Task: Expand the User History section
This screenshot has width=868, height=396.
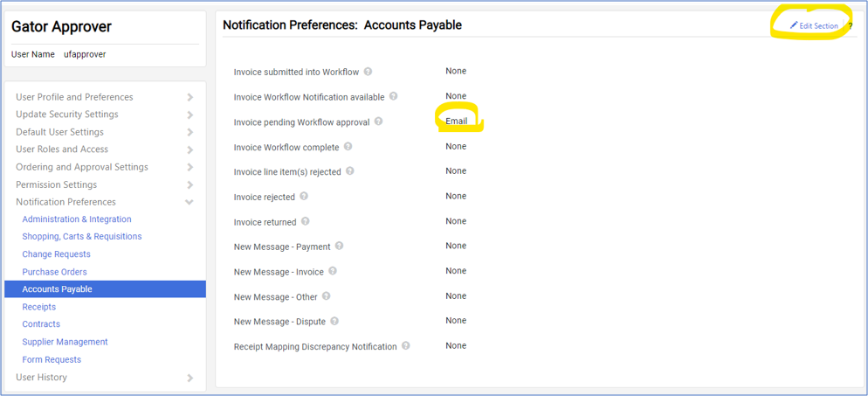Action: [190, 378]
